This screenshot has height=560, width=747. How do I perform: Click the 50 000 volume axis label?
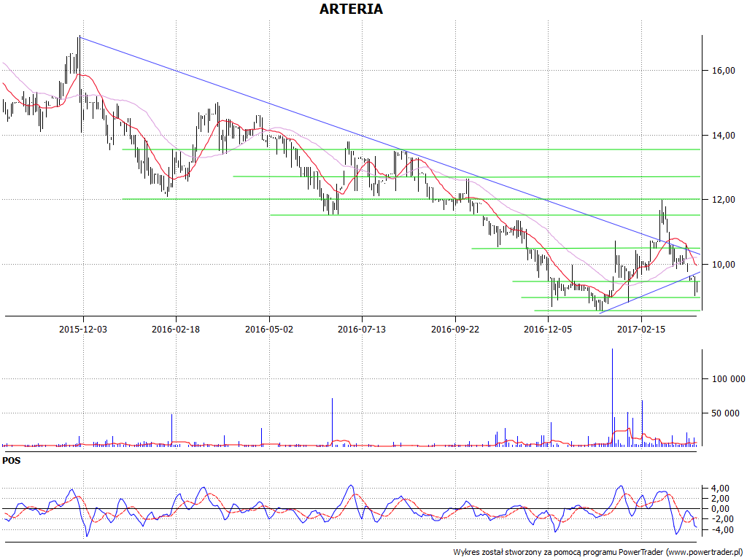726,413
